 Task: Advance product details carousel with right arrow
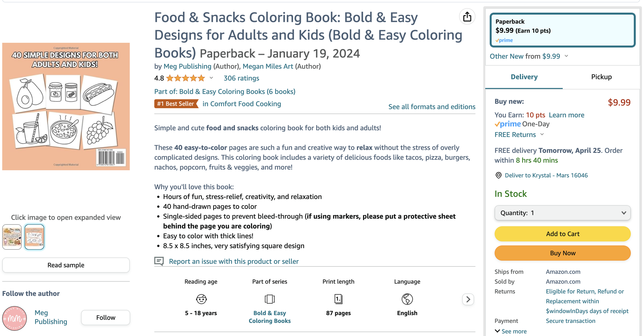[468, 299]
